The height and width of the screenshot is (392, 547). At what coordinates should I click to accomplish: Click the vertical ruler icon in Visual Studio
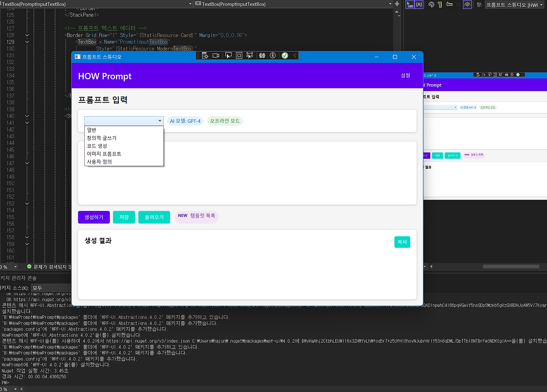coord(440,4)
